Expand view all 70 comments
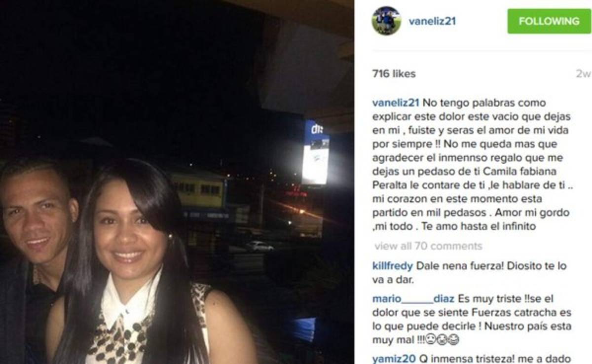The image size is (592, 364). point(428,246)
